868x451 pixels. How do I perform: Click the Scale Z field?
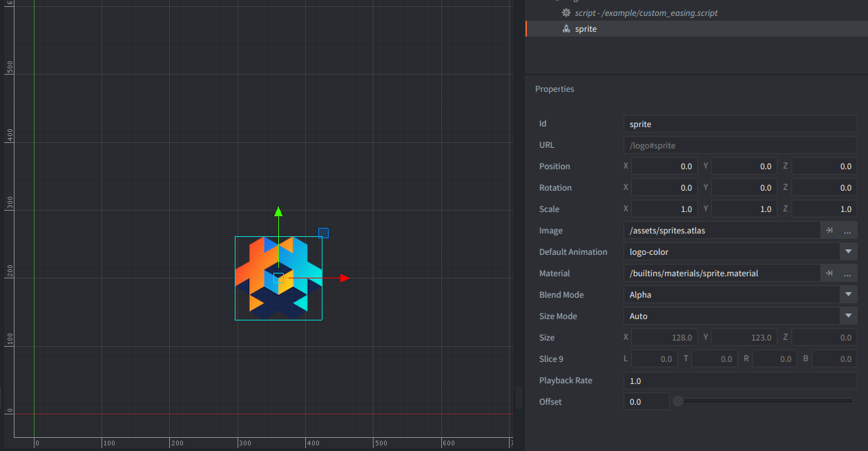(x=824, y=209)
